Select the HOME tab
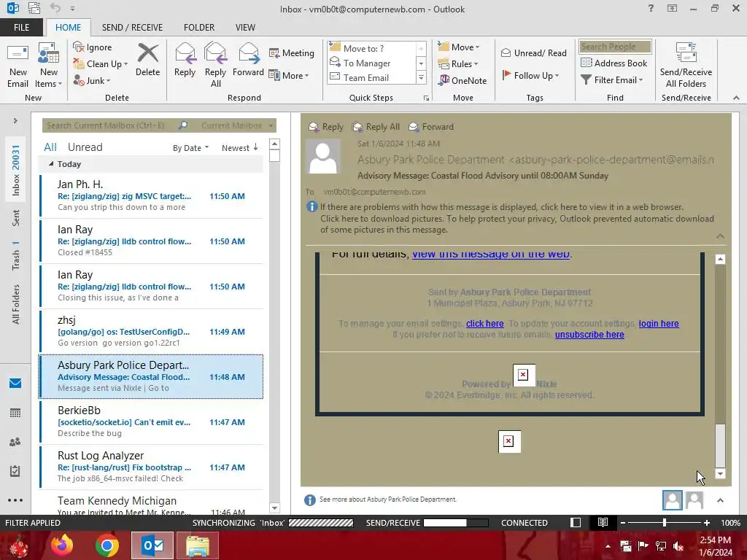This screenshot has width=747, height=560. 68,28
